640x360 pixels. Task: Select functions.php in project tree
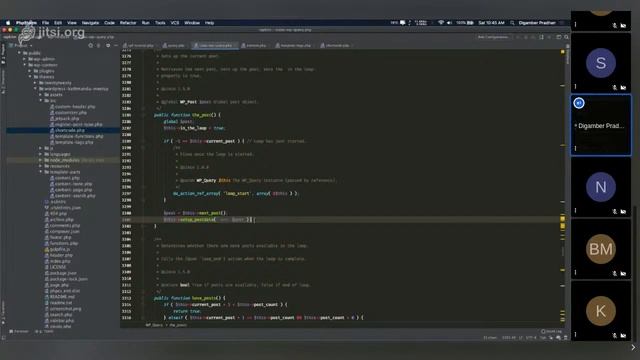[61, 243]
